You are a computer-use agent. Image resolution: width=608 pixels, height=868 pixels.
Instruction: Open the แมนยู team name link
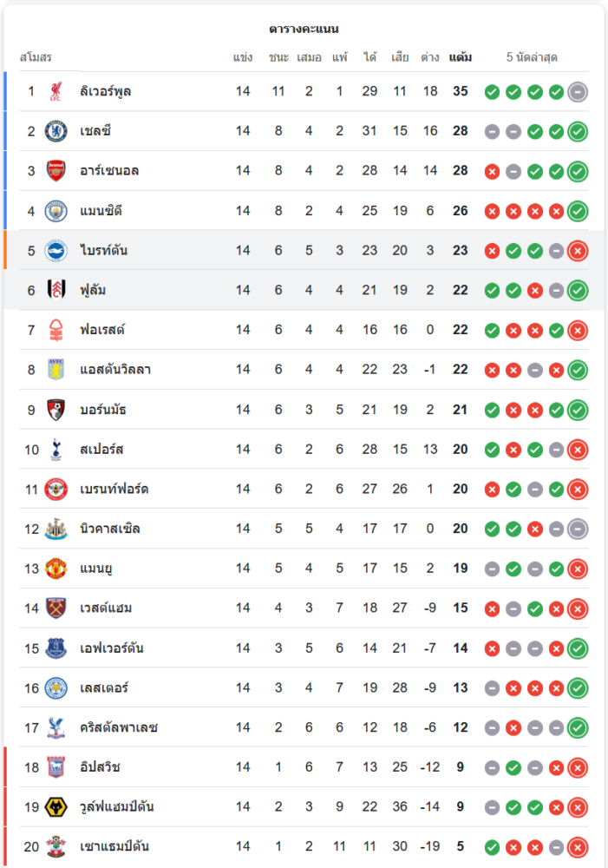click(x=95, y=569)
